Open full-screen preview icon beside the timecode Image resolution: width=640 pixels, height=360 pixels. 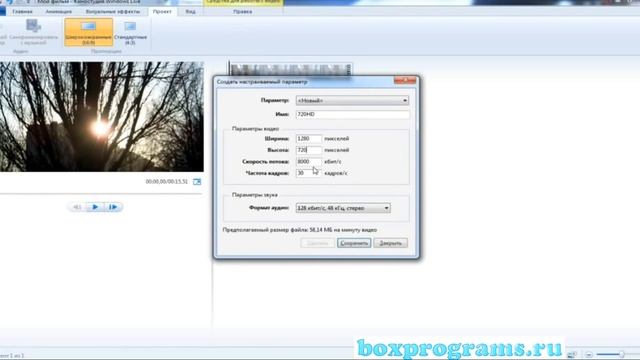coord(197,182)
